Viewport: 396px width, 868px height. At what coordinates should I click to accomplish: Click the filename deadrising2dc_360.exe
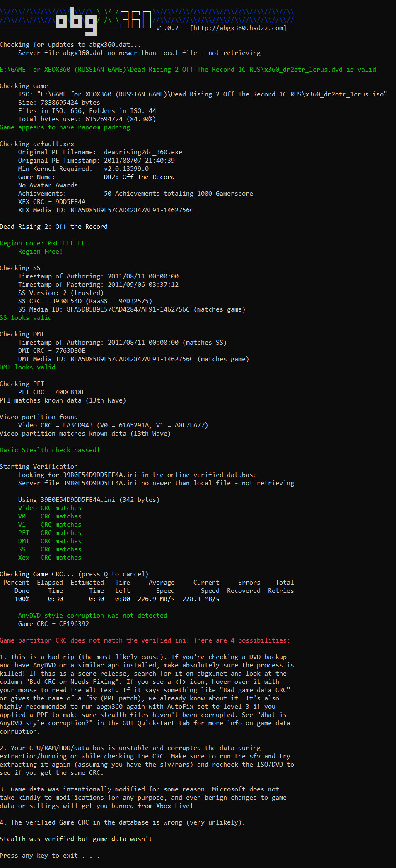pyautogui.click(x=143, y=152)
